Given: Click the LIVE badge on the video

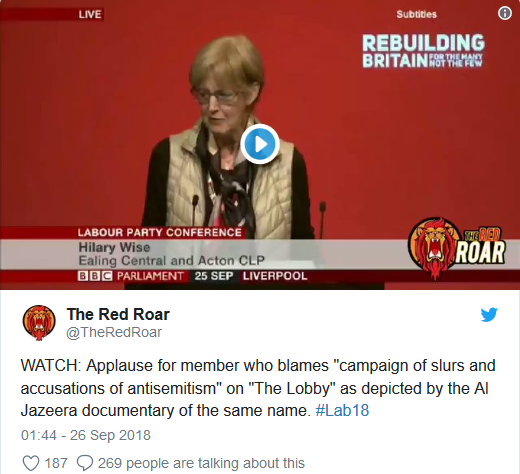Looking at the screenshot, I should pos(90,14).
